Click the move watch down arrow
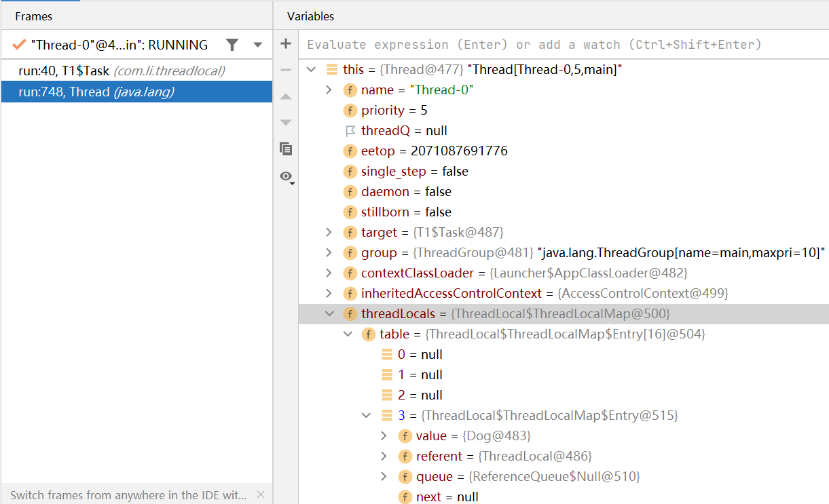This screenshot has height=504, width=829. point(286,123)
